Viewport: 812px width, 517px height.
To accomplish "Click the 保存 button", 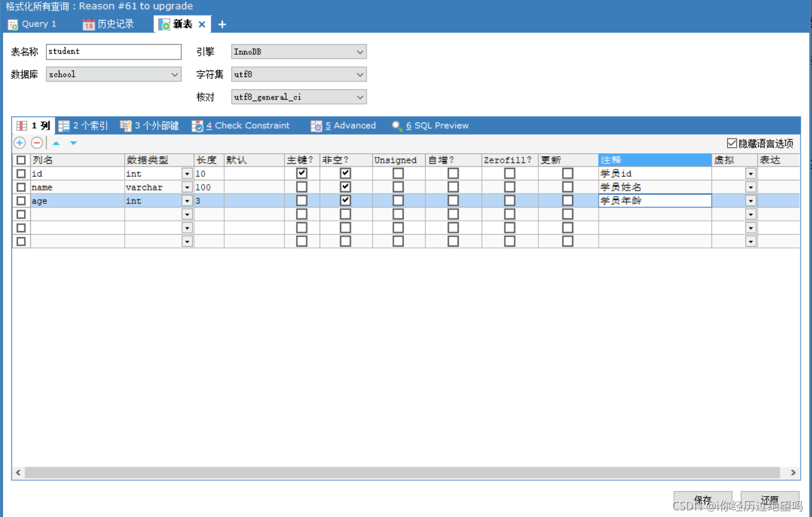I will pos(703,500).
